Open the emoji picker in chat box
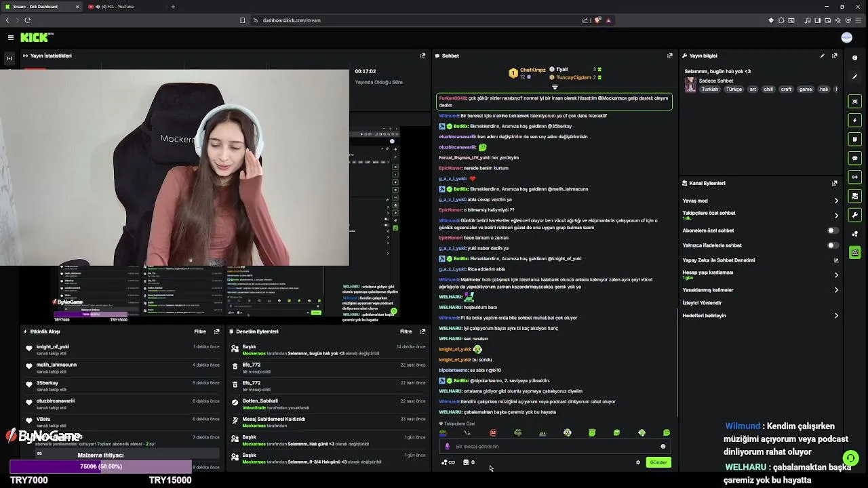The image size is (868, 488). pyautogui.click(x=663, y=446)
